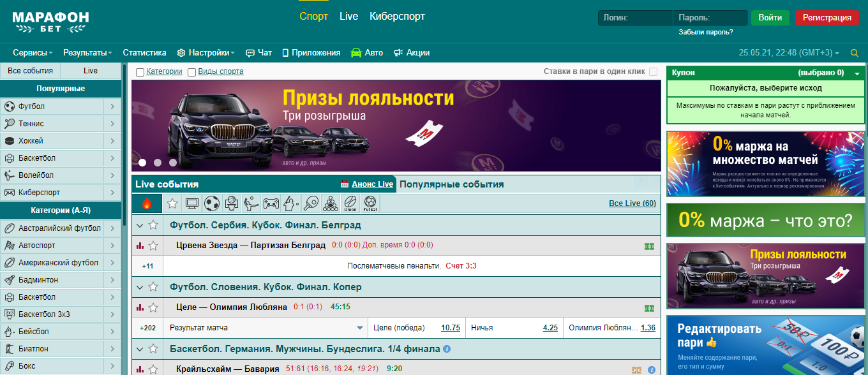
Task: Favorite the Сербия Кубок Финал category star
Action: 153,225
